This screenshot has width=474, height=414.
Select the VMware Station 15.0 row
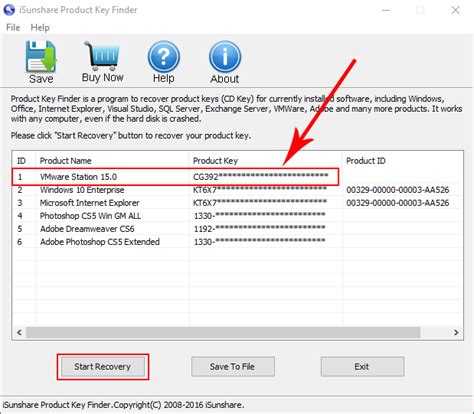click(238, 177)
